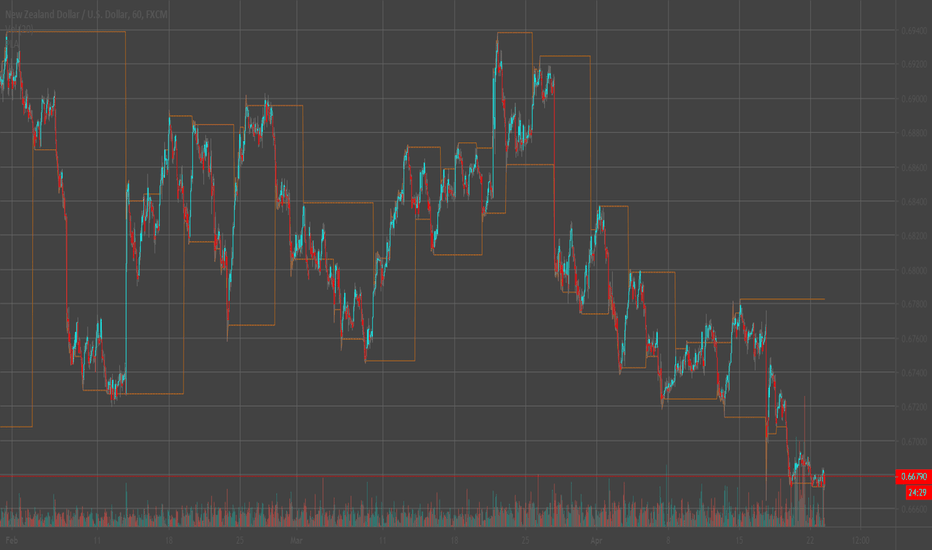The image size is (932, 550).
Task: Click the volume bars at the chart bottom
Action: 413,511
